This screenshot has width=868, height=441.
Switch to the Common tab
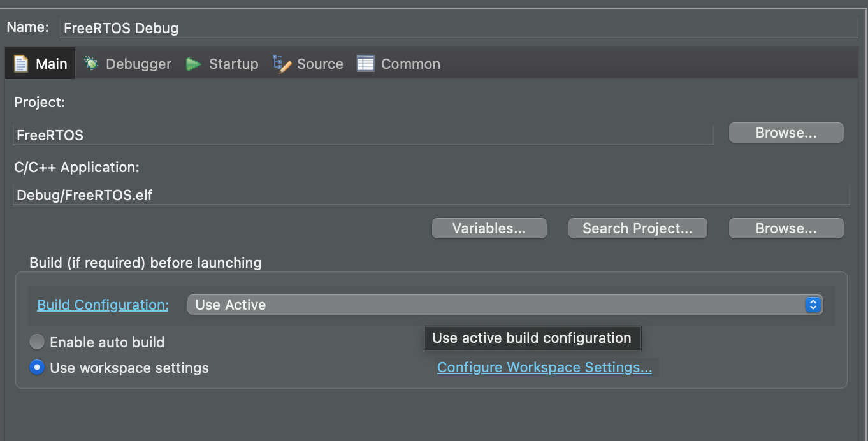(410, 64)
